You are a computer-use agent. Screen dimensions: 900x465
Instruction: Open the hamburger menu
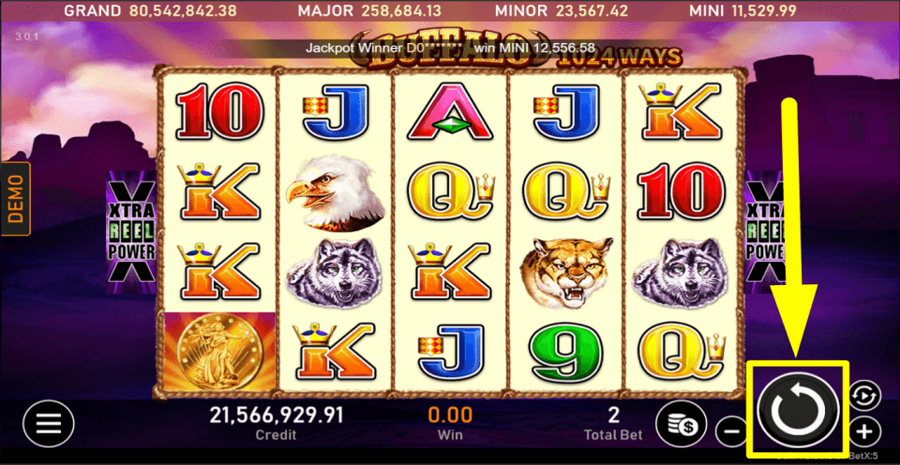[x=48, y=424]
